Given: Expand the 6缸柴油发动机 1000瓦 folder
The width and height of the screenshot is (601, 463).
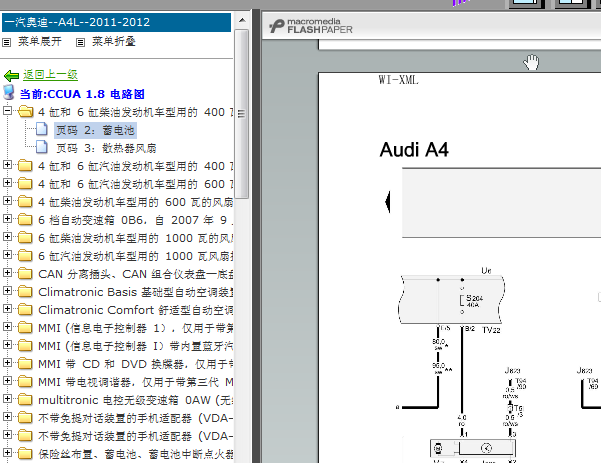Looking at the screenshot, I should click(7, 237).
